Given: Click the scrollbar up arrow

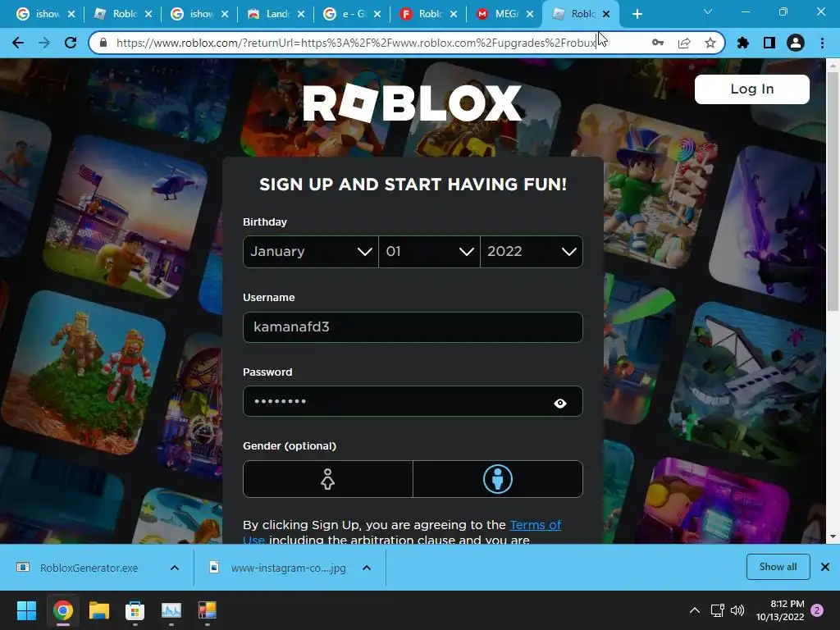Looking at the screenshot, I should tap(833, 66).
